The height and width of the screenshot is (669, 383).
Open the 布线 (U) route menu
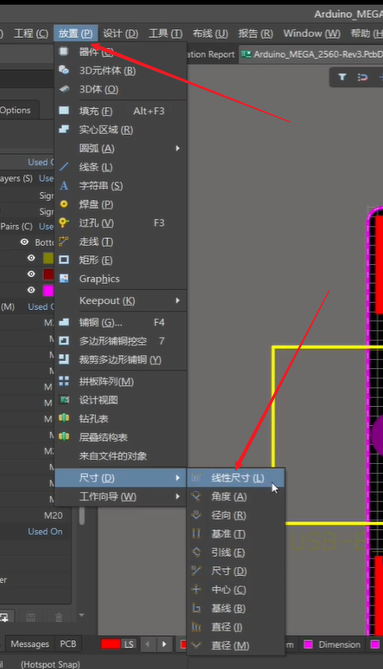[210, 33]
